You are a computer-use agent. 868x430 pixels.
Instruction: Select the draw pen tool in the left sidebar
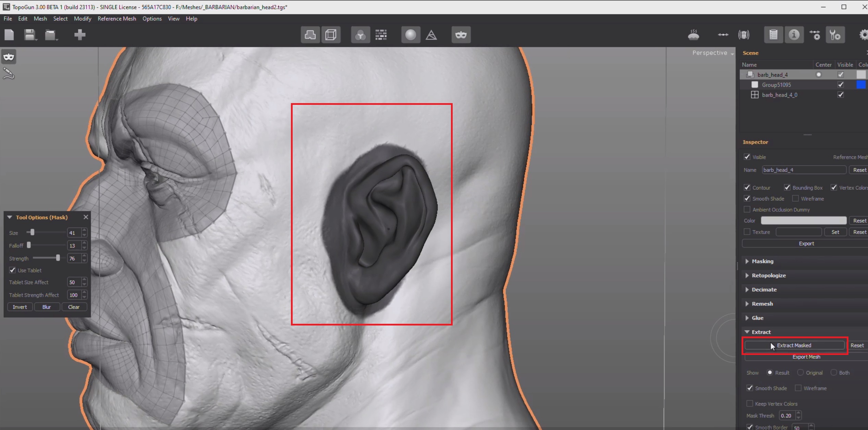(9, 73)
